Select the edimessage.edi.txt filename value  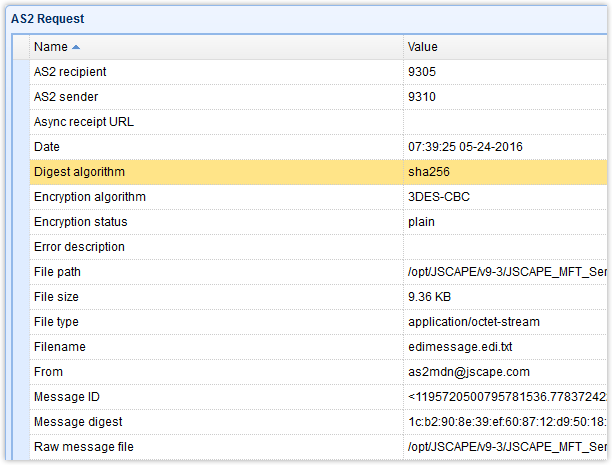point(455,347)
